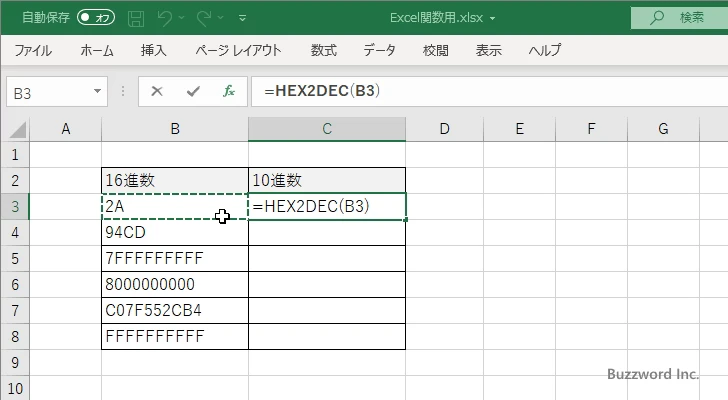Switch to the 校閲 tab
Screen dimensions: 728x400
[x=436, y=50]
